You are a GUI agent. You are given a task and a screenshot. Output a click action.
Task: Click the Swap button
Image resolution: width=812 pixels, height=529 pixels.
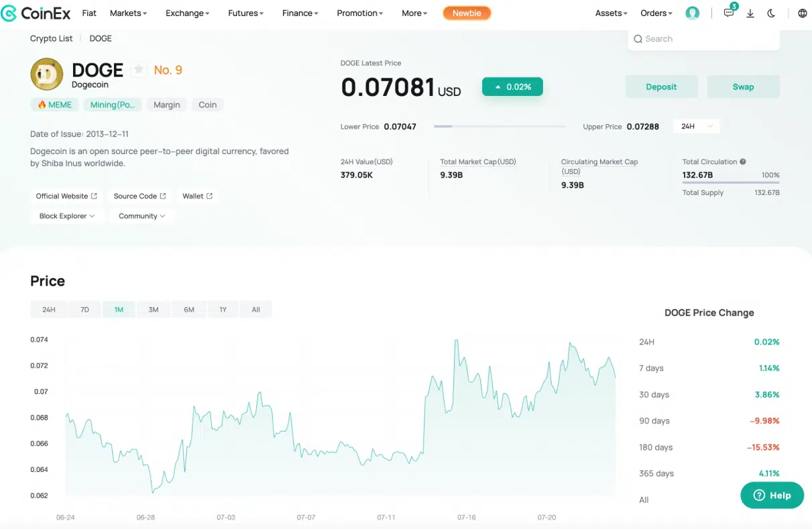click(x=743, y=86)
